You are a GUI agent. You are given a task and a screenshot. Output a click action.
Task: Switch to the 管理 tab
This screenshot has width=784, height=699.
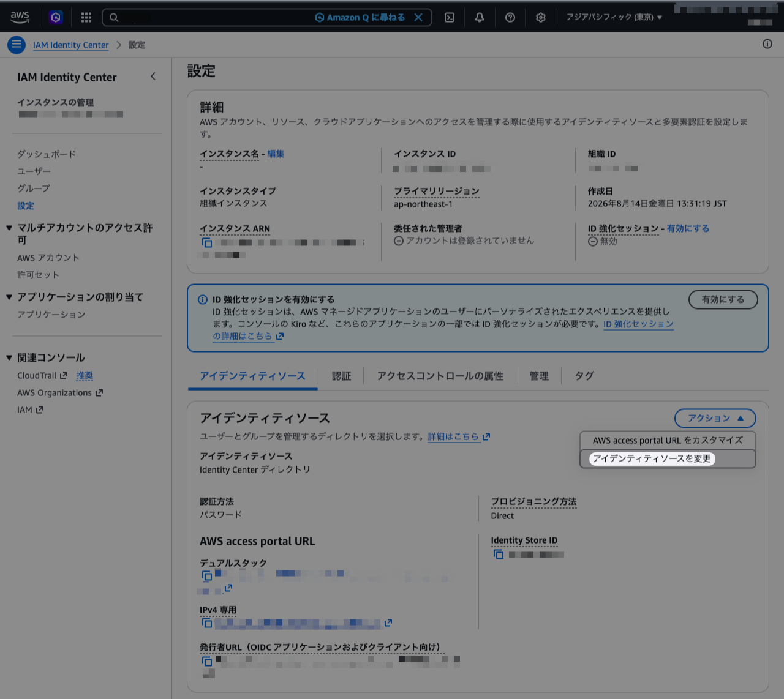click(x=539, y=376)
